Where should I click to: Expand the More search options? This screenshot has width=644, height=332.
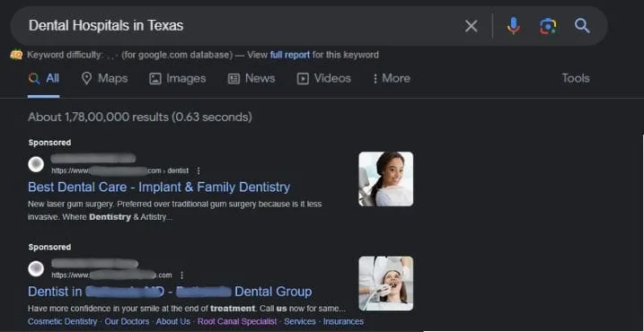point(391,78)
